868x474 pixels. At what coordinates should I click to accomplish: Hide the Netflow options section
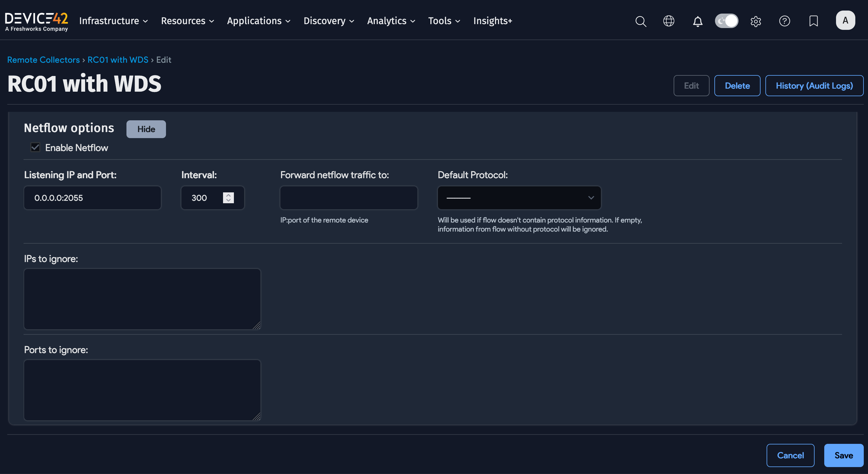coord(146,129)
